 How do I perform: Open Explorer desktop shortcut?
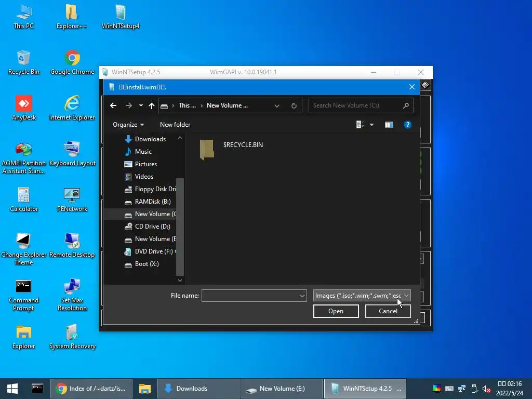click(x=24, y=338)
